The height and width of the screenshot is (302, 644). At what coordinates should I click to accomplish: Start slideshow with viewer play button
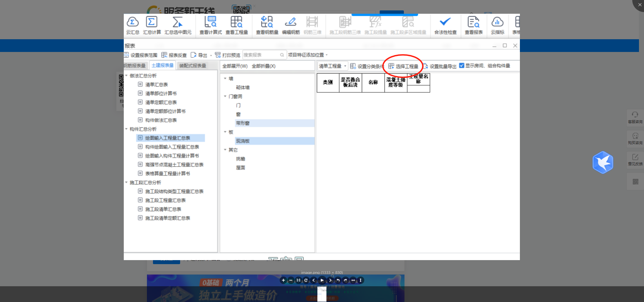tap(322, 280)
